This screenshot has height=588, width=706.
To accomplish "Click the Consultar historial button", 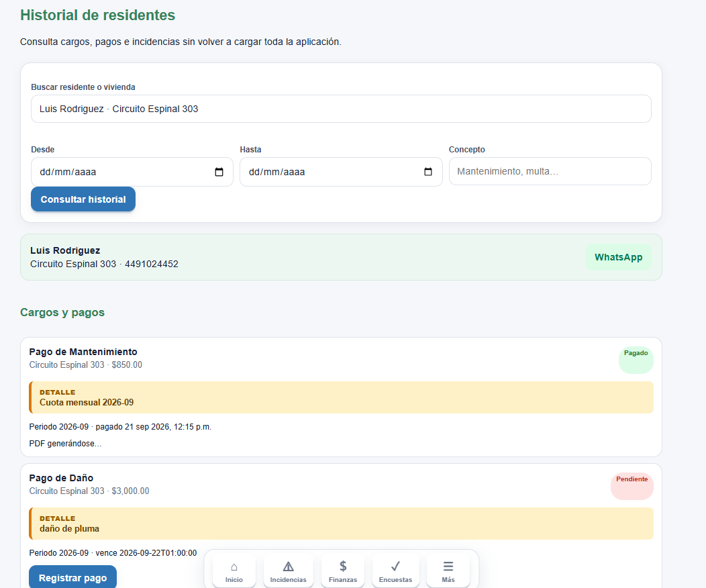I will point(83,199).
